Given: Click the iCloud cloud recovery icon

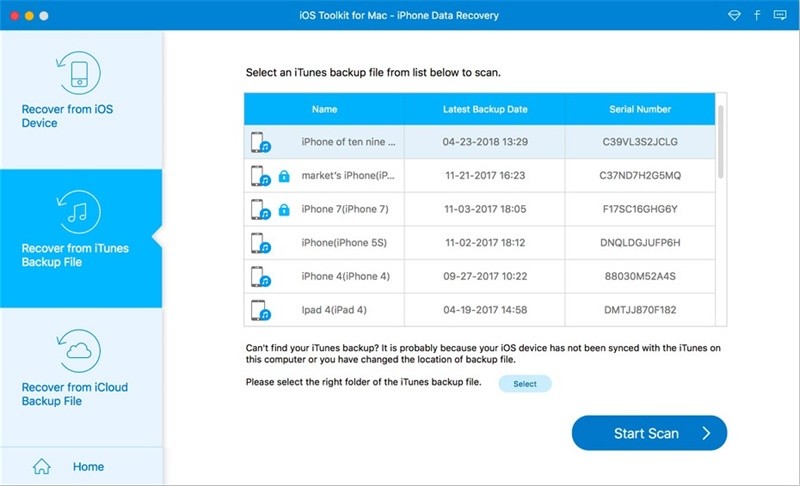Looking at the screenshot, I should (x=79, y=351).
